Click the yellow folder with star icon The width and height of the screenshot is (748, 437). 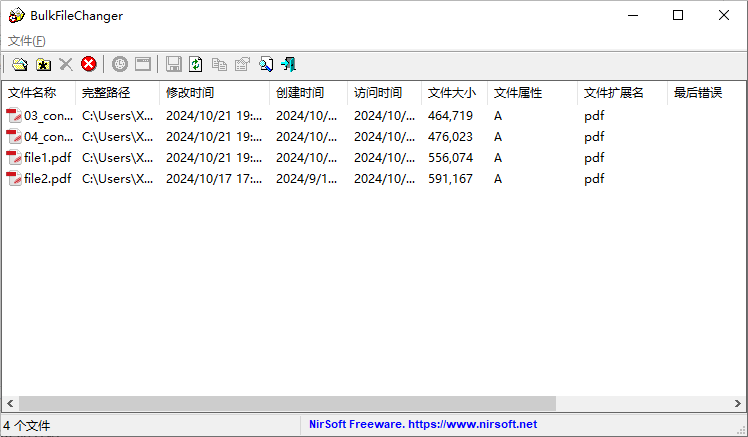click(x=43, y=64)
